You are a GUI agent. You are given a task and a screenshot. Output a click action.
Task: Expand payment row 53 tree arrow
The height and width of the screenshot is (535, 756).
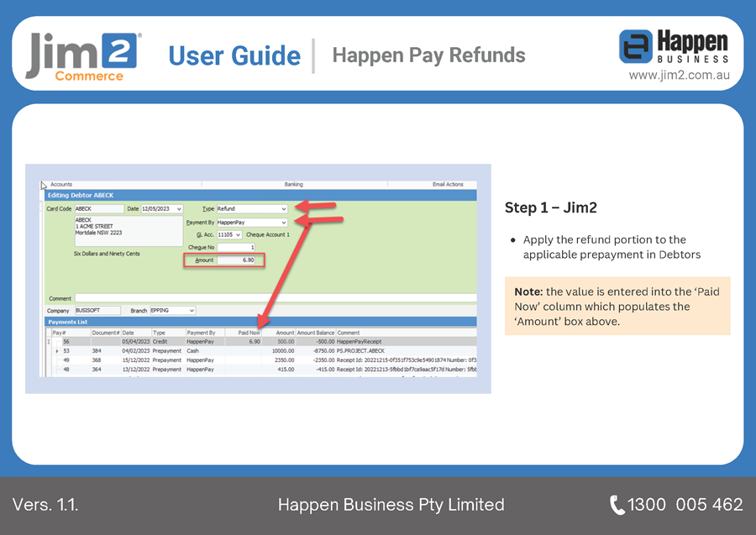tap(57, 351)
